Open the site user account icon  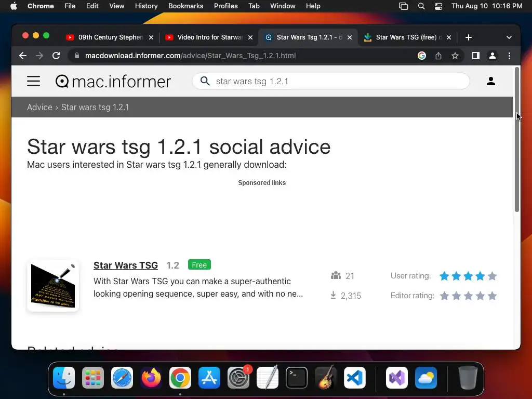490,81
